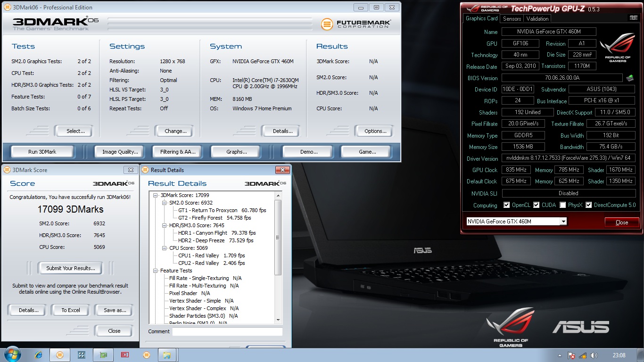Select GT2 - Firefly Forest row
Image resolution: width=644 pixels, height=362 pixels.
pos(215,218)
